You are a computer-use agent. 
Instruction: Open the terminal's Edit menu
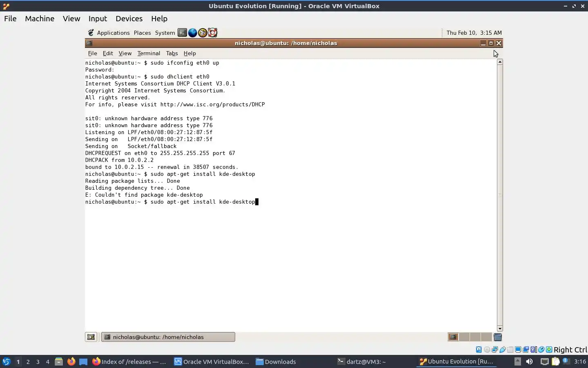(108, 53)
